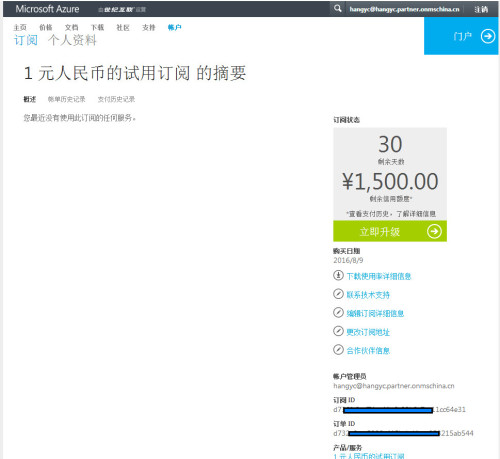Open 合作伙伴信息 link
Screen dimensions: 500x459
tap(368, 350)
